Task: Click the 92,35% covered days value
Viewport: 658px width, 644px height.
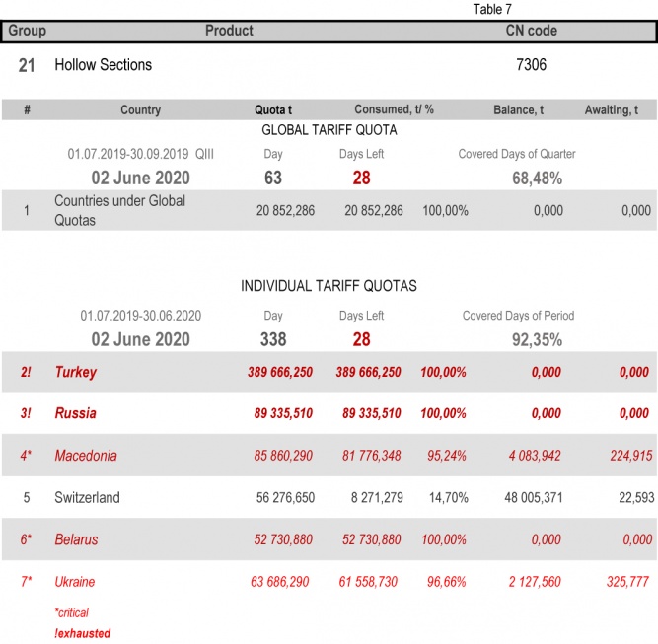Action: 538,340
